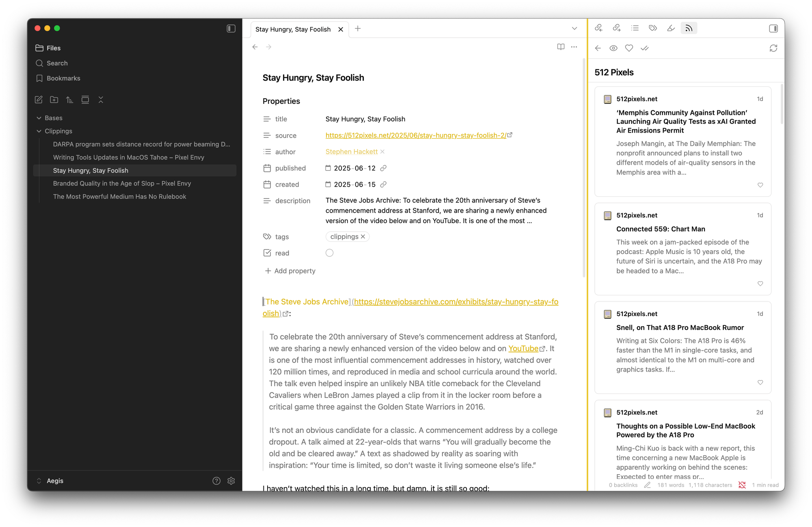The width and height of the screenshot is (812, 527).
Task: Click the Add property button
Action: (x=290, y=271)
